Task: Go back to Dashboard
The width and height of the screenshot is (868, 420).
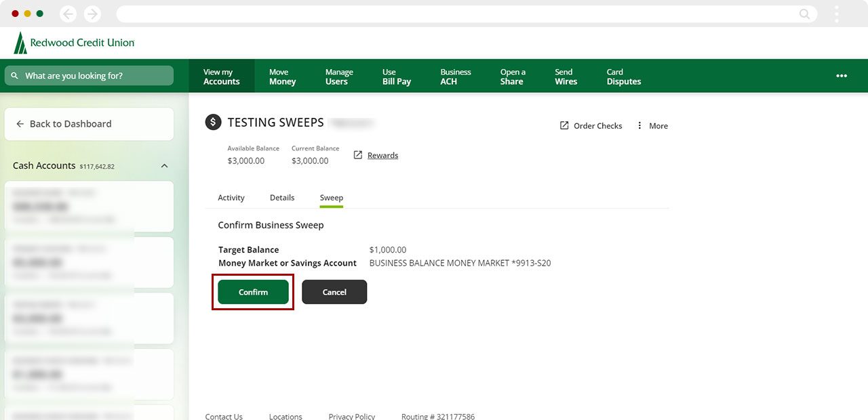Action: click(89, 124)
